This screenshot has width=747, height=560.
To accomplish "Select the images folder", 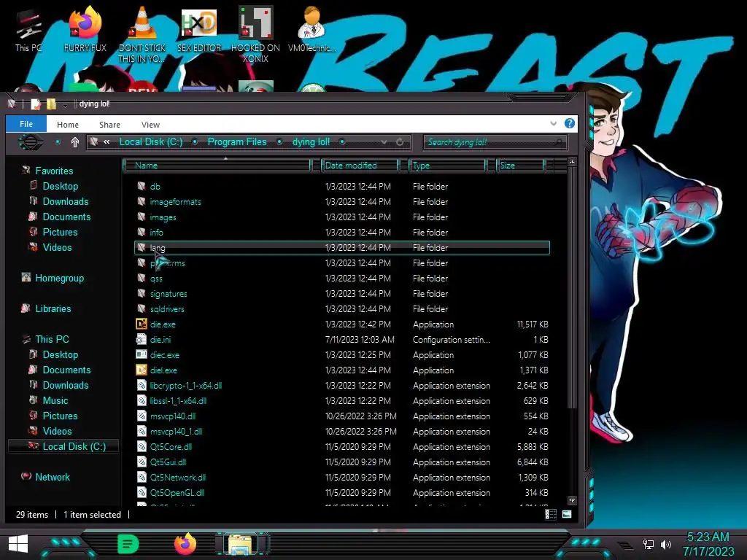I will pos(163,217).
